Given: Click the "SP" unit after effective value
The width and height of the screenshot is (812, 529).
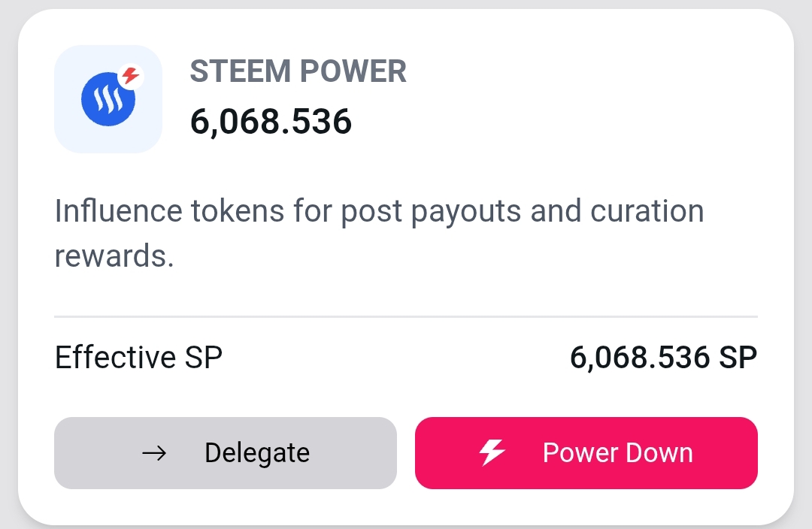Looking at the screenshot, I should click(738, 358).
